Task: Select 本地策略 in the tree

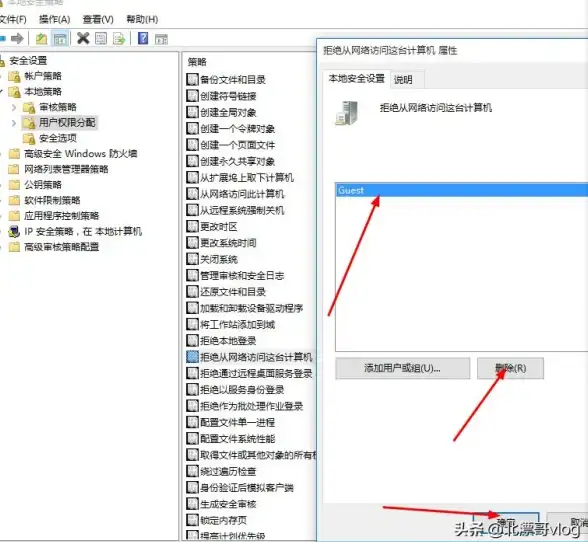Action: (x=43, y=92)
